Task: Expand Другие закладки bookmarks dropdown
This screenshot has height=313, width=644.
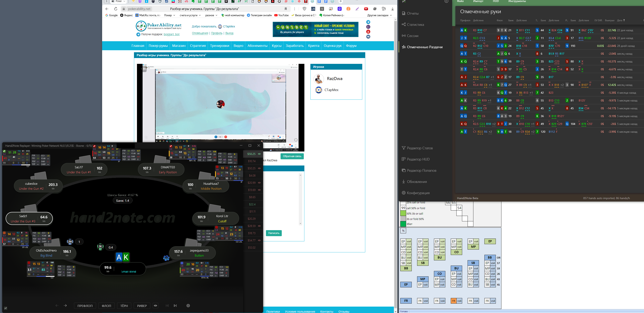Action: pyautogui.click(x=379, y=15)
